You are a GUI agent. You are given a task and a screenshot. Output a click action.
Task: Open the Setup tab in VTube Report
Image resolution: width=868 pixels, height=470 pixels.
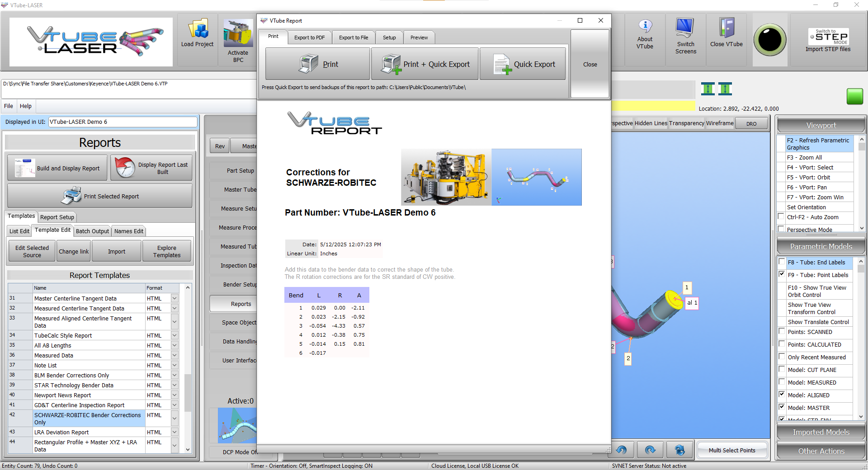(389, 38)
